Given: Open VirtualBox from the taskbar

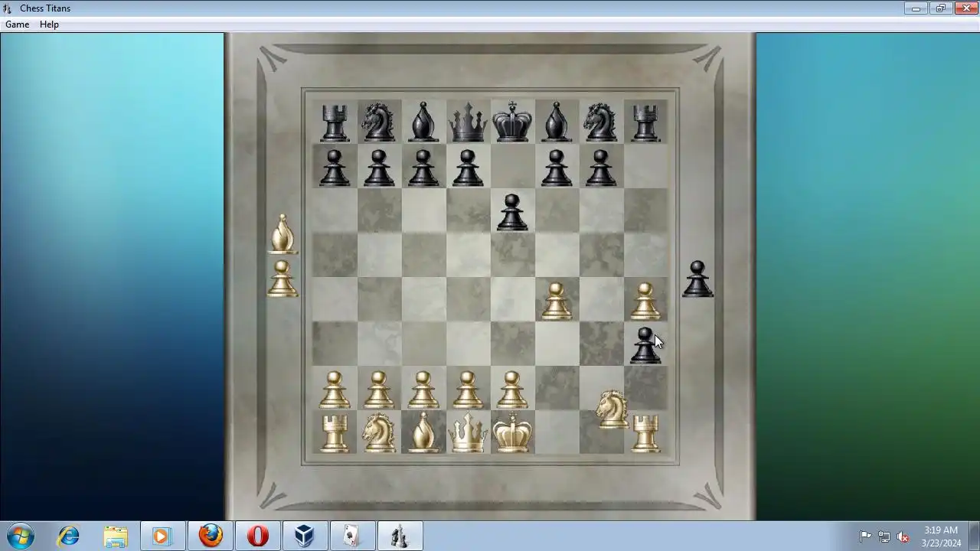Looking at the screenshot, I should pos(305,536).
